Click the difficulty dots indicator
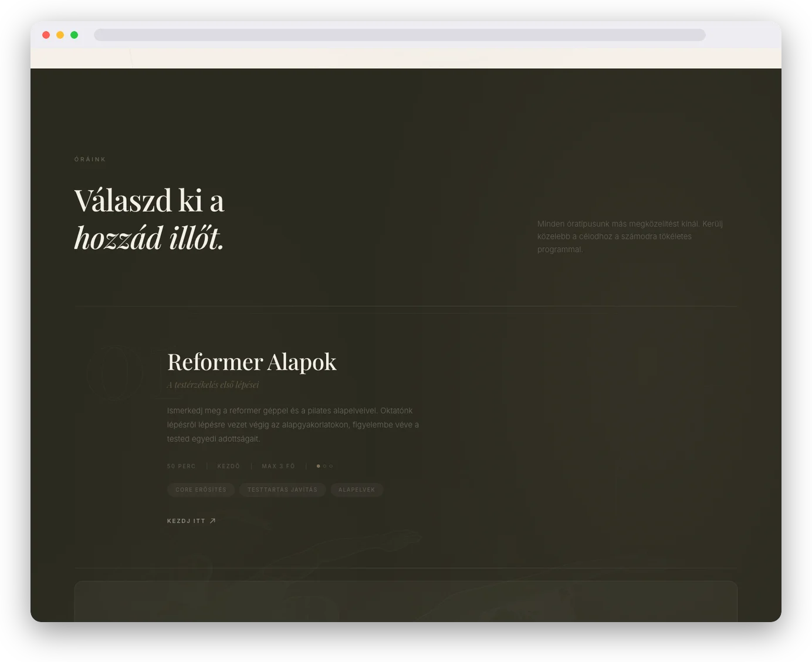The width and height of the screenshot is (812, 662). tap(324, 466)
